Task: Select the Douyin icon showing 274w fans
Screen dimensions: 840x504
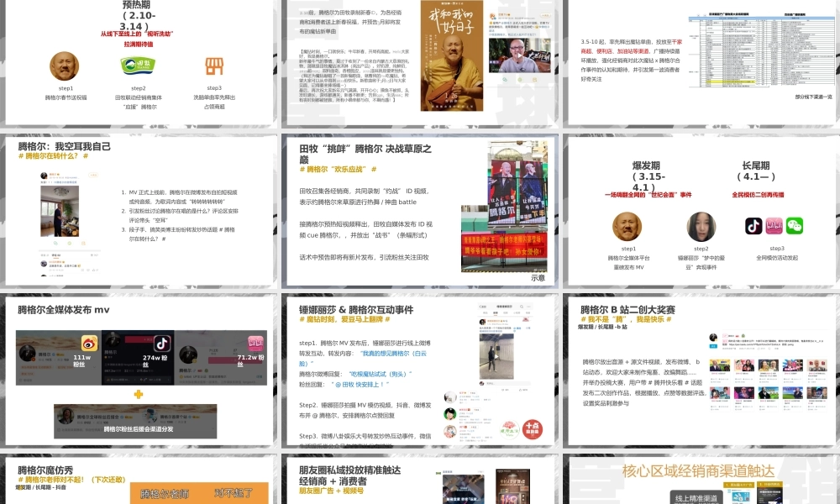Action: [162, 343]
